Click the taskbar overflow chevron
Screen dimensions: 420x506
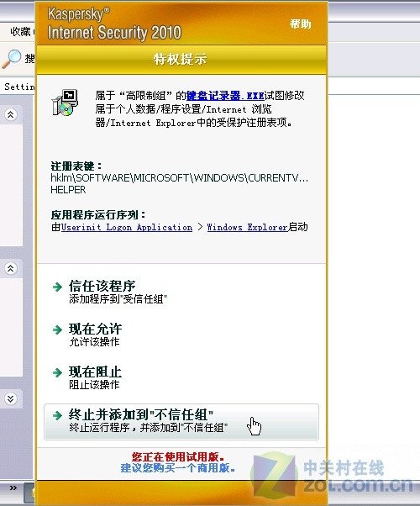point(13,488)
